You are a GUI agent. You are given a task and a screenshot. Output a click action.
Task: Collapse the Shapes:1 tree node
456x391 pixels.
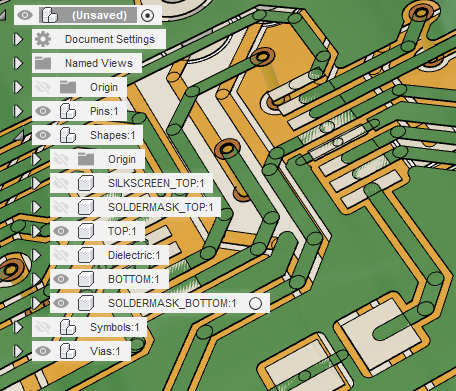coord(20,136)
